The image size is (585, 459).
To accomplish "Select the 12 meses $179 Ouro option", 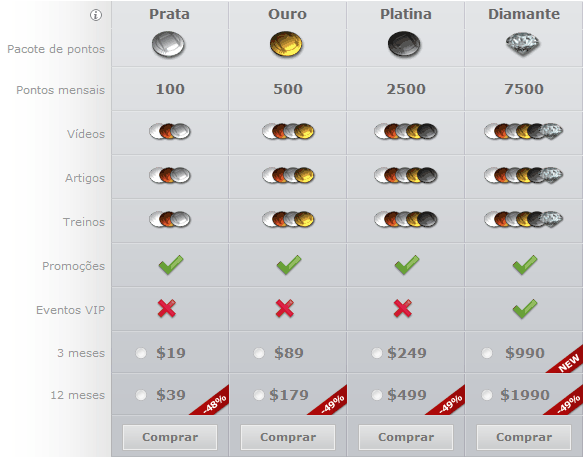I will (259, 395).
